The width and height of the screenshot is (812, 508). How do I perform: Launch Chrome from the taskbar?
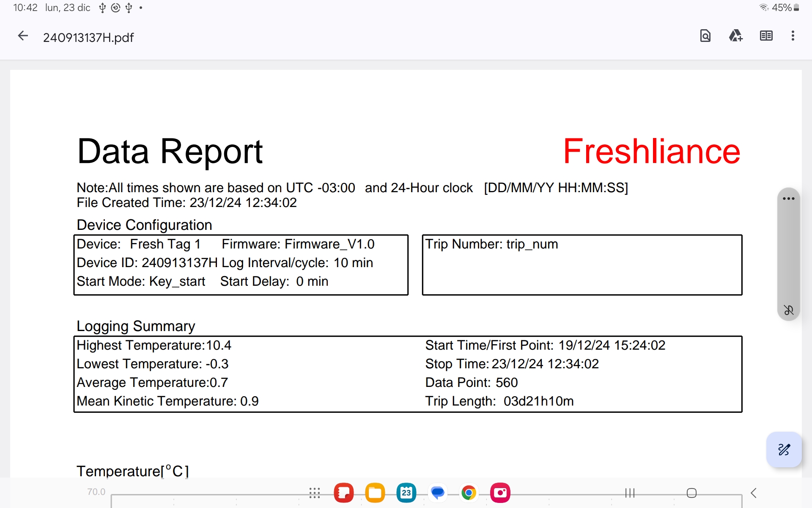[469, 493]
